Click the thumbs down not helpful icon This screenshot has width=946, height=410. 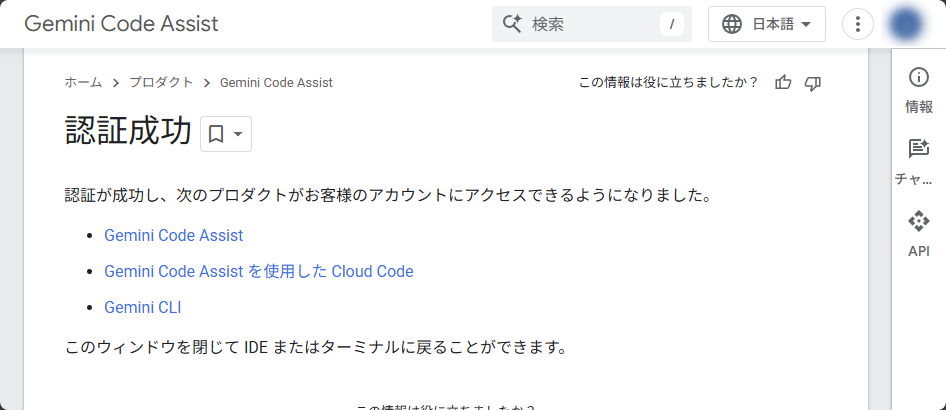pyautogui.click(x=813, y=83)
